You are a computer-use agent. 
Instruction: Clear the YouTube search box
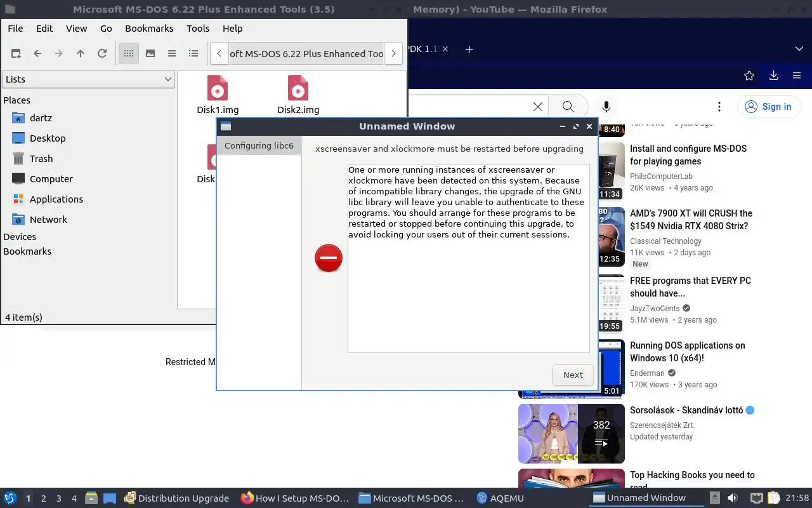coord(538,107)
